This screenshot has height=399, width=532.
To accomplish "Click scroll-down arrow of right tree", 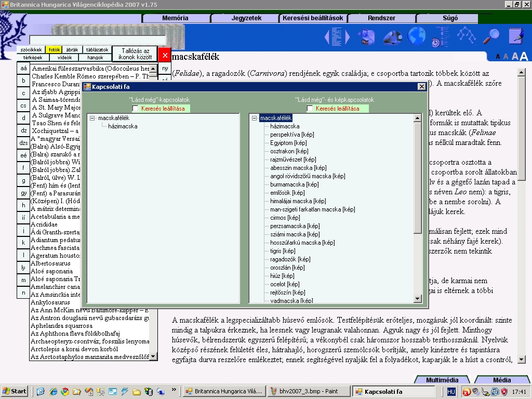I will (x=418, y=299).
